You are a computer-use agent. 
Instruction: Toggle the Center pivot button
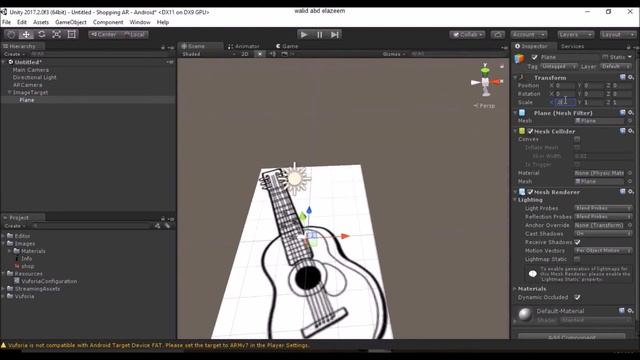click(x=104, y=35)
